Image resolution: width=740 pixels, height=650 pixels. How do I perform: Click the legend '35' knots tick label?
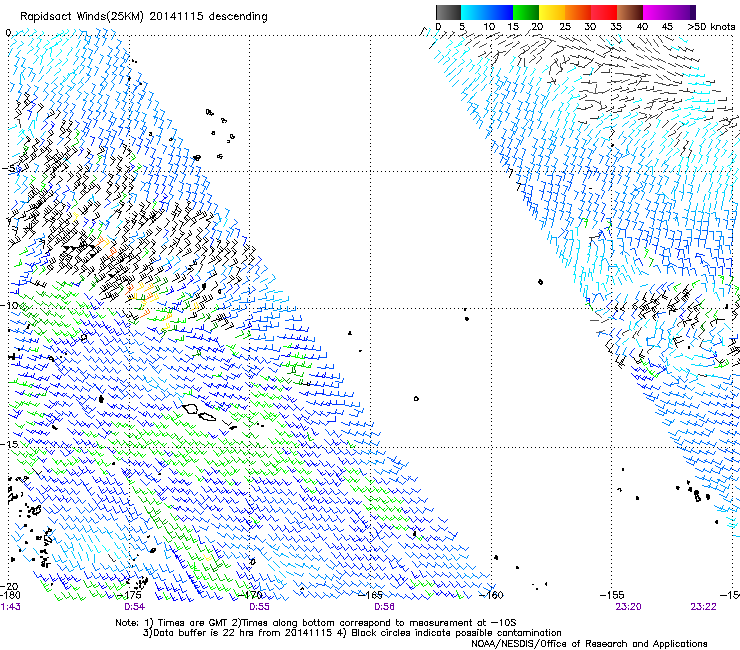point(616,27)
